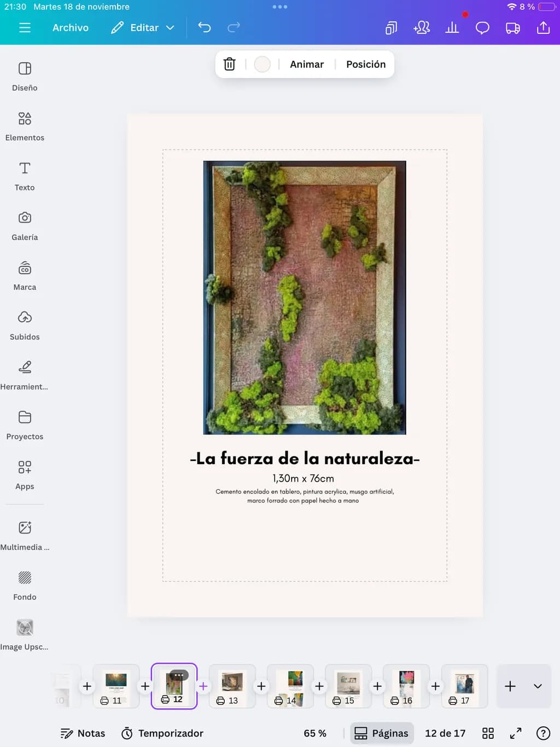560x747 pixels.
Task: Delete the element with the trash icon
Action: 230,64
